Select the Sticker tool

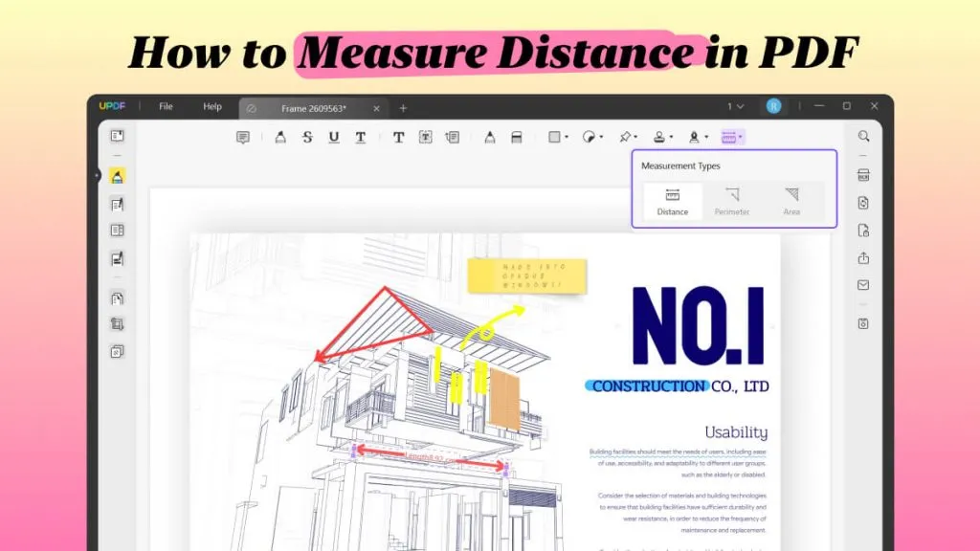(589, 138)
